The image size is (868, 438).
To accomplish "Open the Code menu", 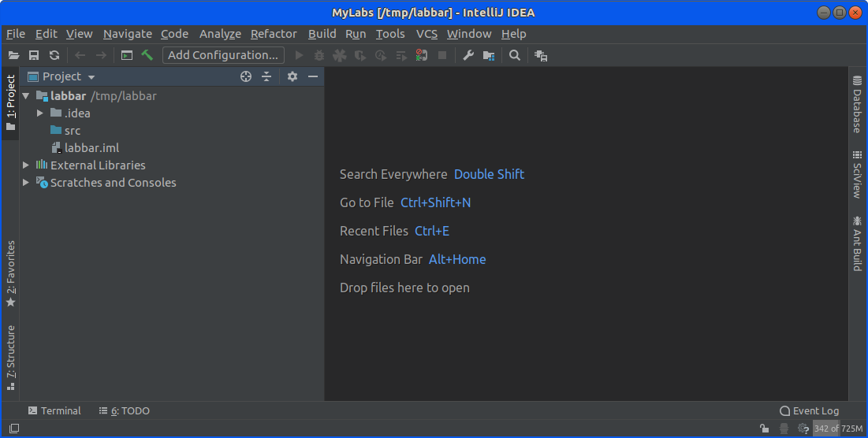I will [174, 34].
